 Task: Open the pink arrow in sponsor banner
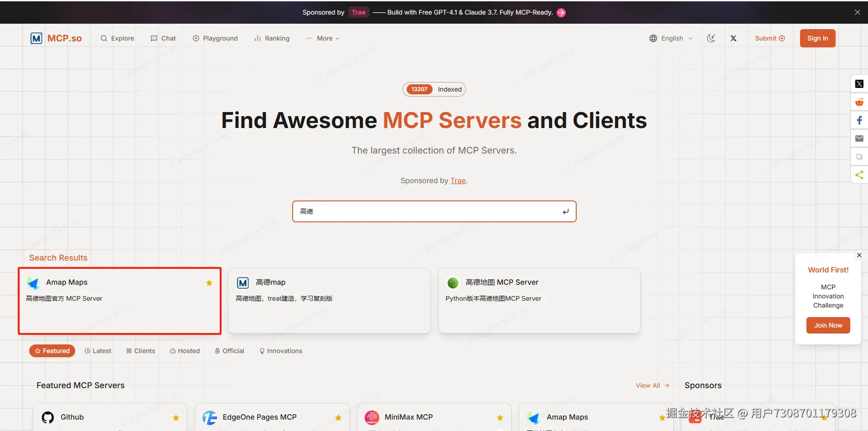tap(561, 13)
